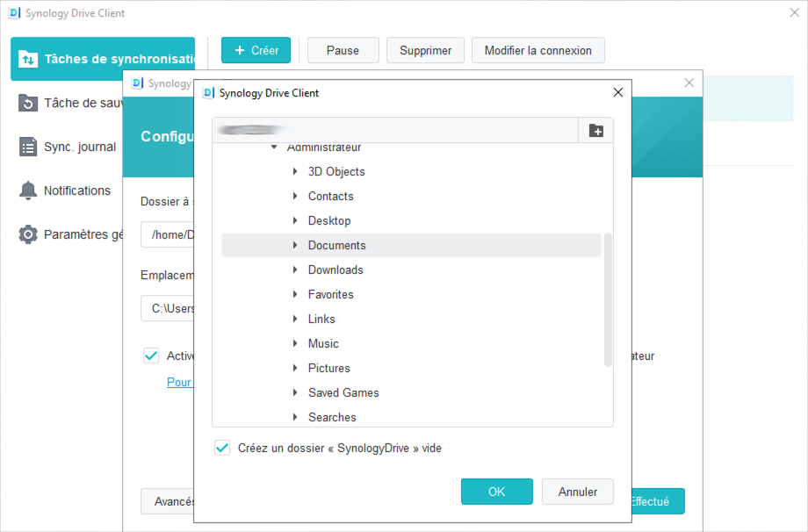
Task: Toggle the Activer checkbox in the sync settings
Action: 150,356
